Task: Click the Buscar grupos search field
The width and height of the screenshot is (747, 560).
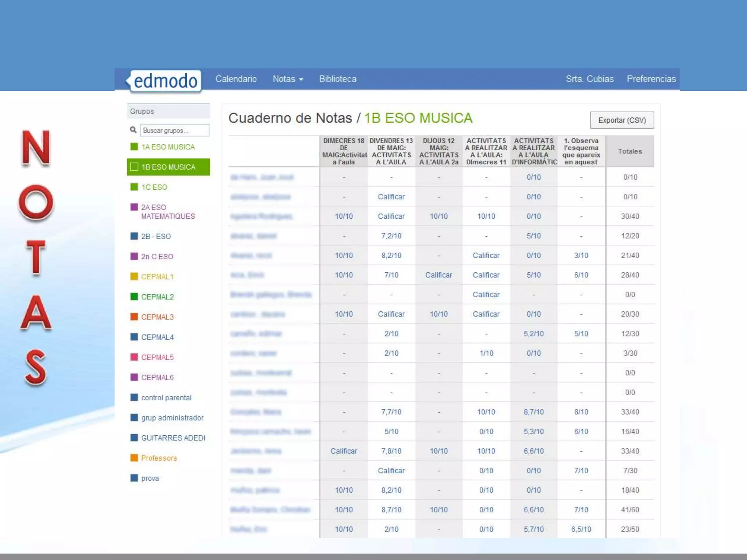Action: (175, 130)
